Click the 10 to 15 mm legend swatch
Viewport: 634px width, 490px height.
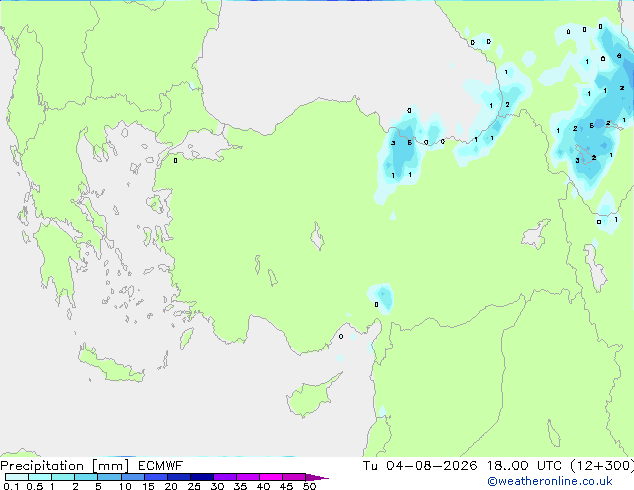pyautogui.click(x=132, y=477)
